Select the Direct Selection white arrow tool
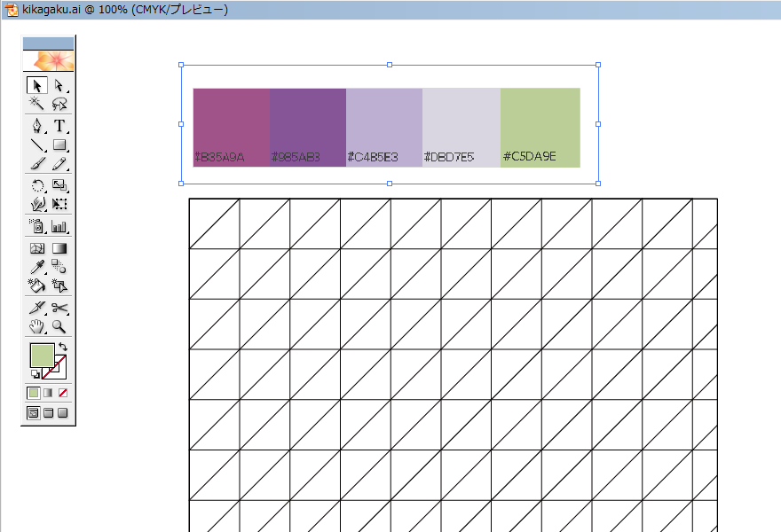This screenshot has height=532, width=781. click(x=59, y=86)
